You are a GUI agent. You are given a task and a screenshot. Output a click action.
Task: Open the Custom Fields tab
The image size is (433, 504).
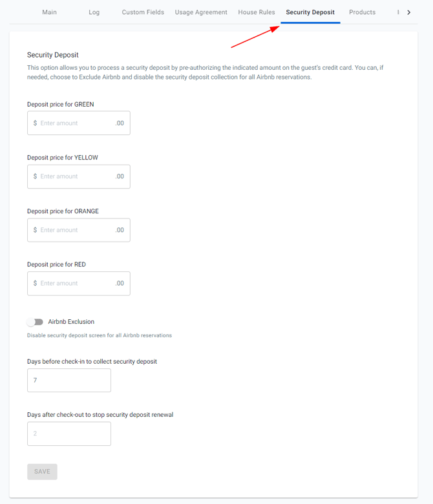point(143,12)
